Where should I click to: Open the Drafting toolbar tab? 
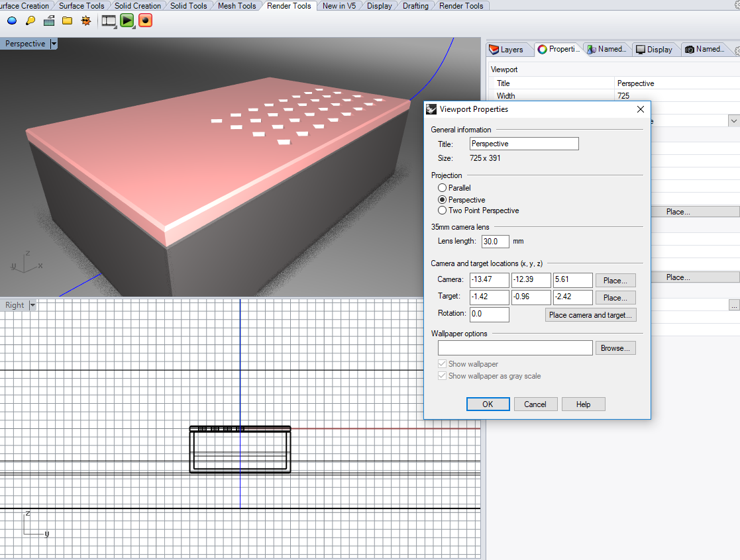[x=415, y=6]
